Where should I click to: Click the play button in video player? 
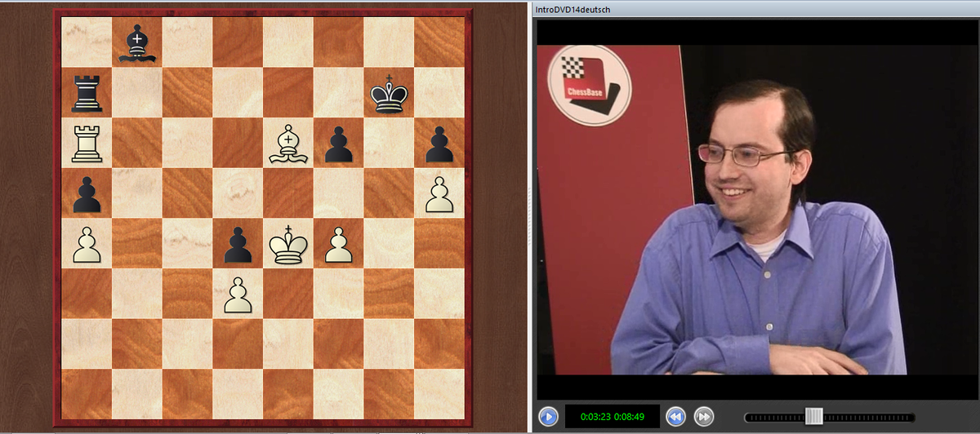pos(548,417)
